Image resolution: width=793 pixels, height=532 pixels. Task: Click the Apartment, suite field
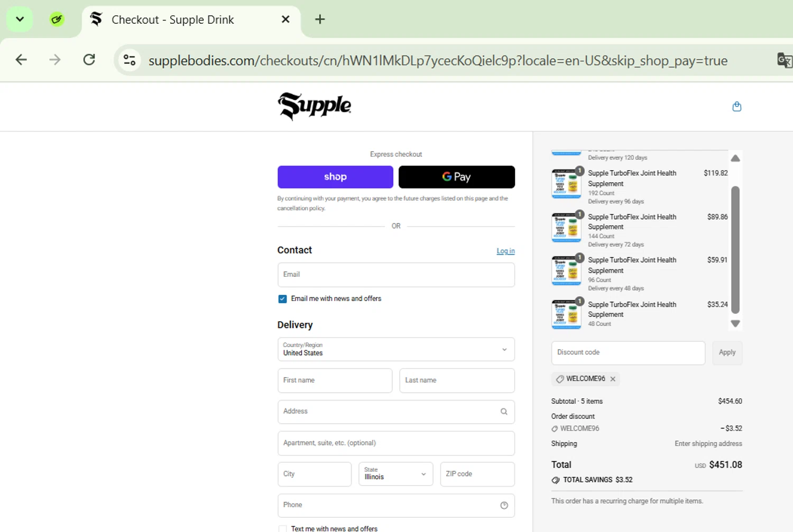(x=396, y=443)
